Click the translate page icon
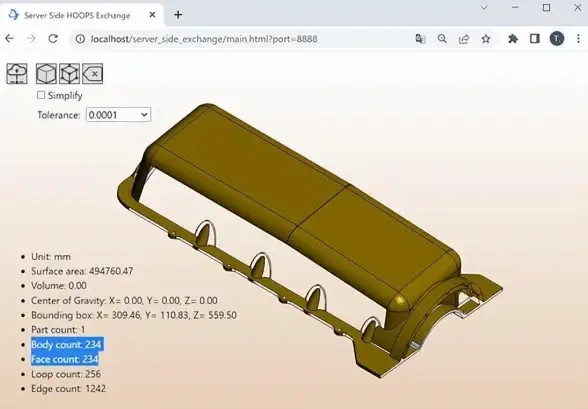This screenshot has height=409, width=588. coord(420,39)
